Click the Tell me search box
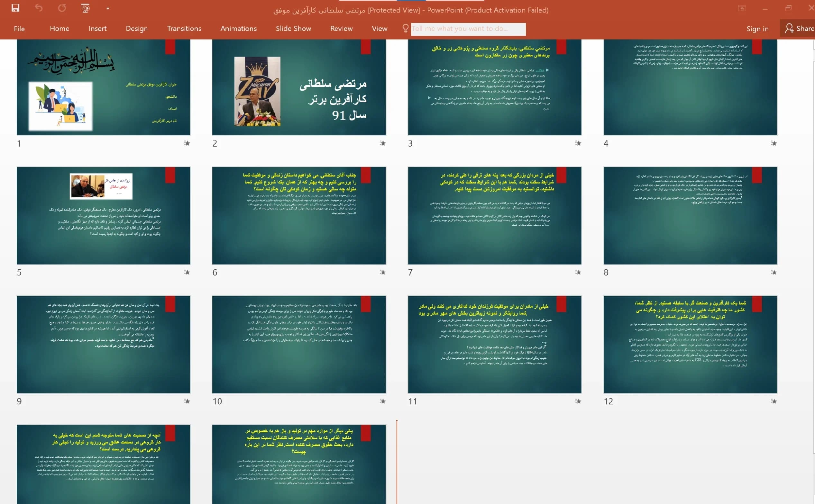The height and width of the screenshot is (504, 815). point(468,29)
